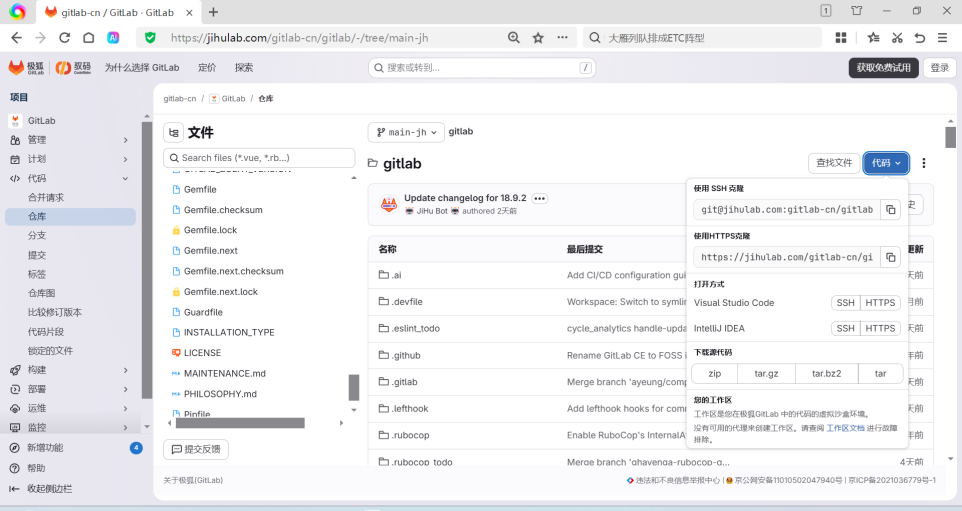Open 标签 in the sidebar
The image size is (962, 511).
coord(37,274)
